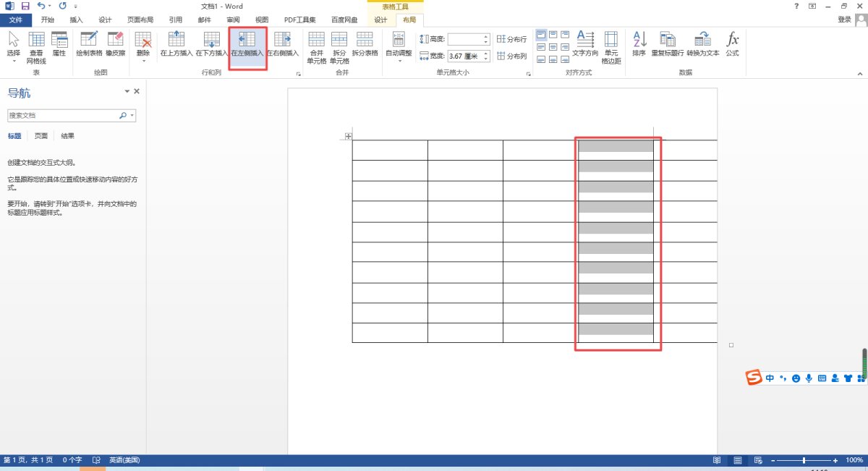Screen dimensions: 868x471
Task: Click 分布行 distribute rows button
Action: (x=512, y=39)
